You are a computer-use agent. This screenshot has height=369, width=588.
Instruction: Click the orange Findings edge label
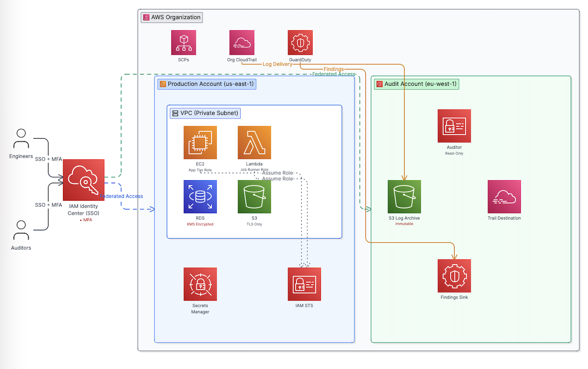point(333,69)
